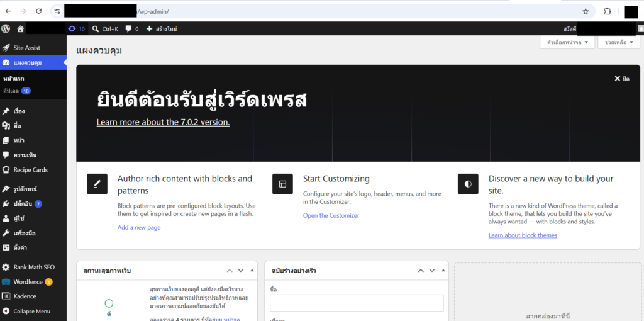
Task: Open the เรื่อง posts pin icon
Action: coord(6,111)
